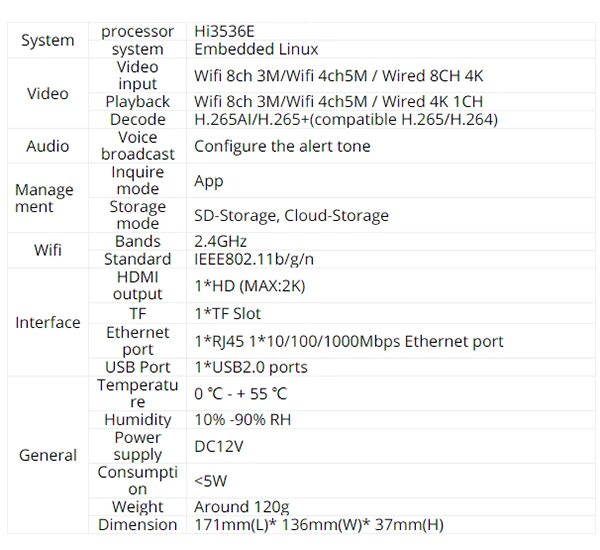This screenshot has width=600, height=550.
Task: Select SD-Storage, Cloud-Storage value
Action: 291,215
